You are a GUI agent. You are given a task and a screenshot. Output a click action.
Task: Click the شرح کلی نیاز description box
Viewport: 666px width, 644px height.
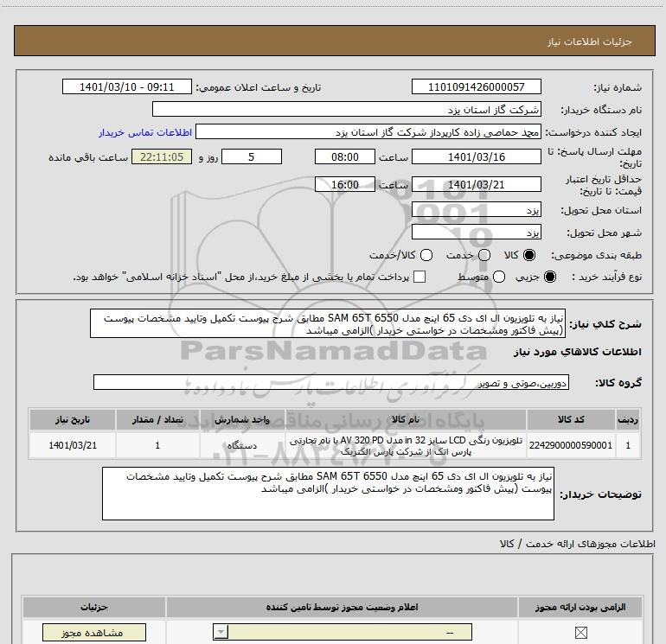pyautogui.click(x=328, y=324)
